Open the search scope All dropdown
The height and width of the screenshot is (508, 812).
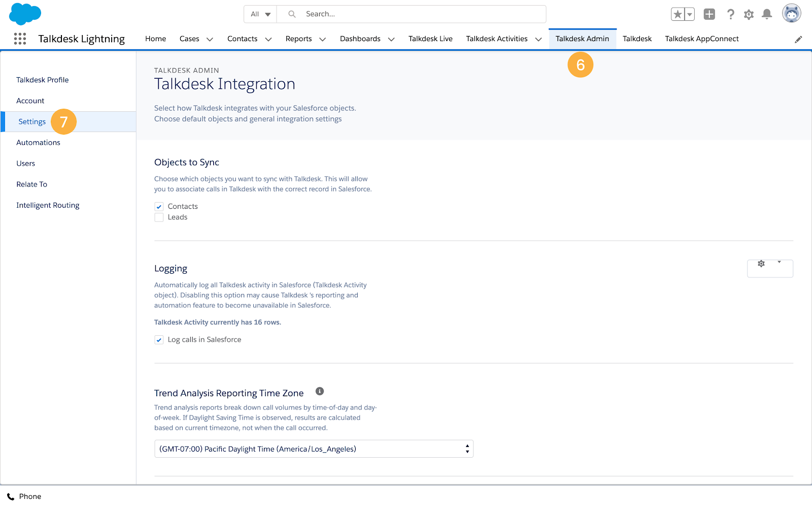pyautogui.click(x=260, y=14)
